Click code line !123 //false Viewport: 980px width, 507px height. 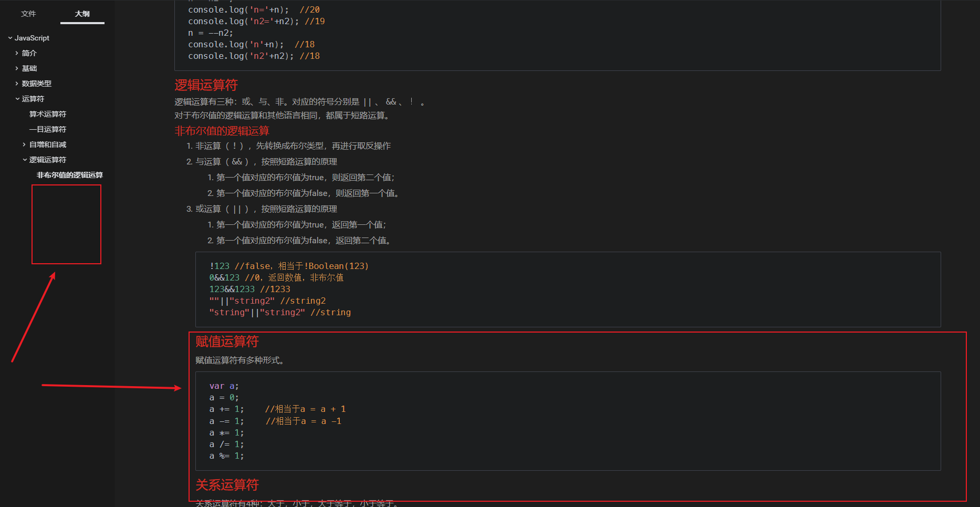tap(289, 266)
